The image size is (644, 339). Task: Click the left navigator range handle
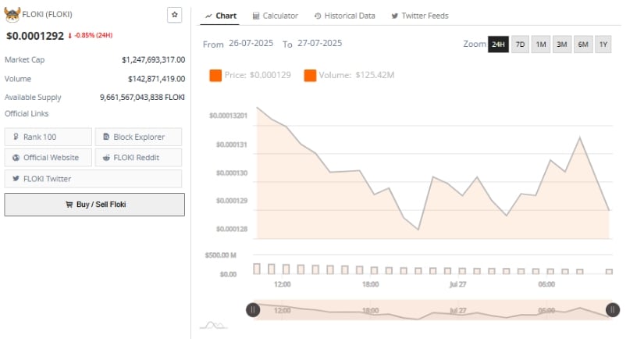click(253, 309)
